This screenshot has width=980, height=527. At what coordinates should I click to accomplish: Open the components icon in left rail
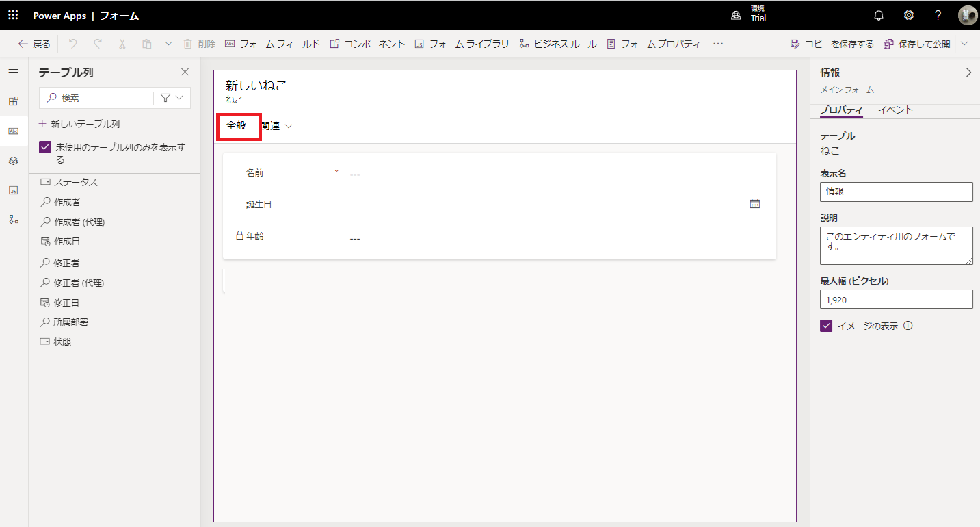13,101
